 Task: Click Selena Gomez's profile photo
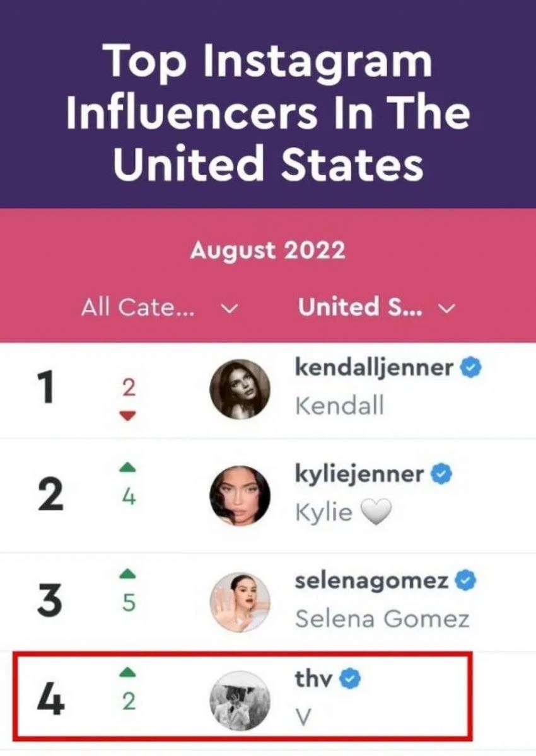click(240, 602)
